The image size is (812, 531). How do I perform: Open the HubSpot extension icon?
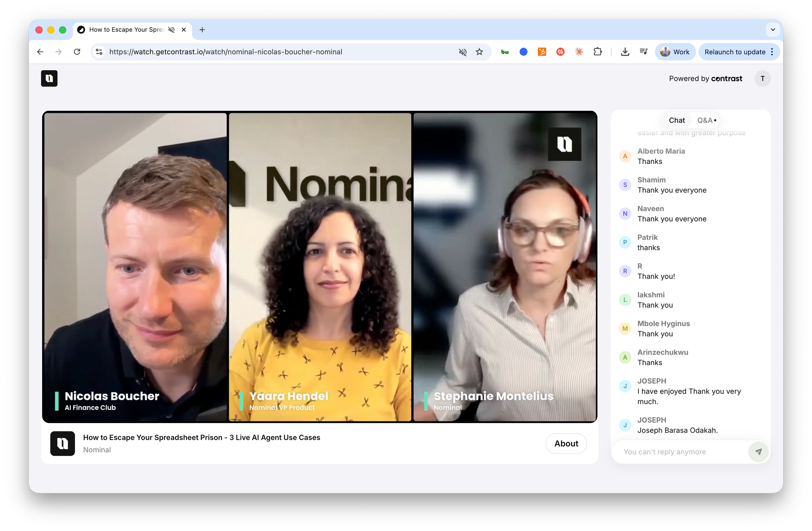(x=542, y=52)
